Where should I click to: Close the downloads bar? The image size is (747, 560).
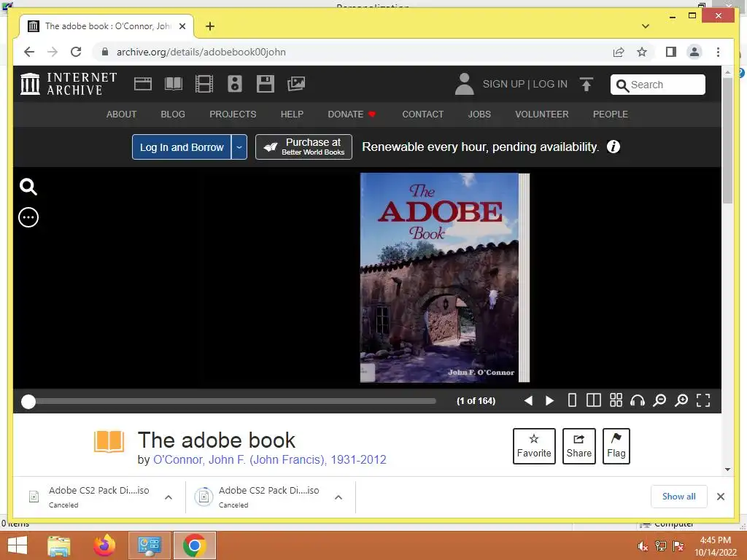coord(721,497)
